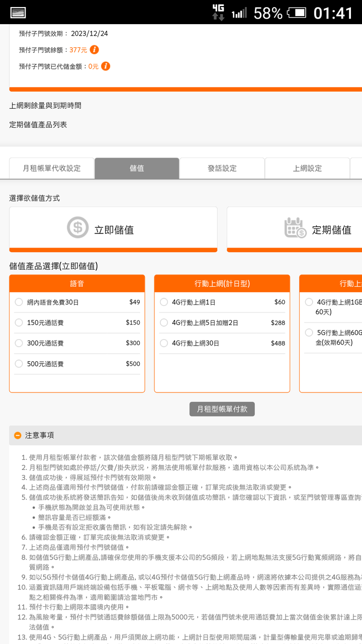This screenshot has width=362, height=644.
Task: Tap the 行動上網(計日型) category header
Action: coord(222,284)
